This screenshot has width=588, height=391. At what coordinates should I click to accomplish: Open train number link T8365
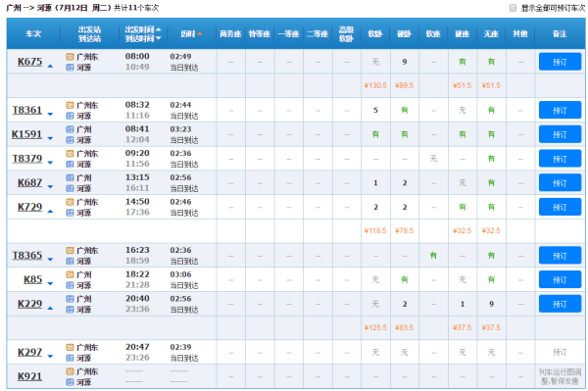tap(27, 256)
